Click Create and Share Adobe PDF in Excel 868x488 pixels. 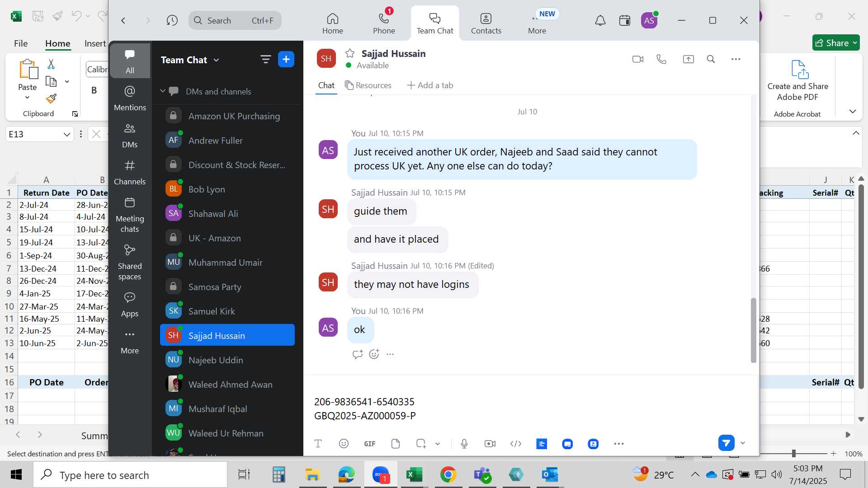(797, 80)
